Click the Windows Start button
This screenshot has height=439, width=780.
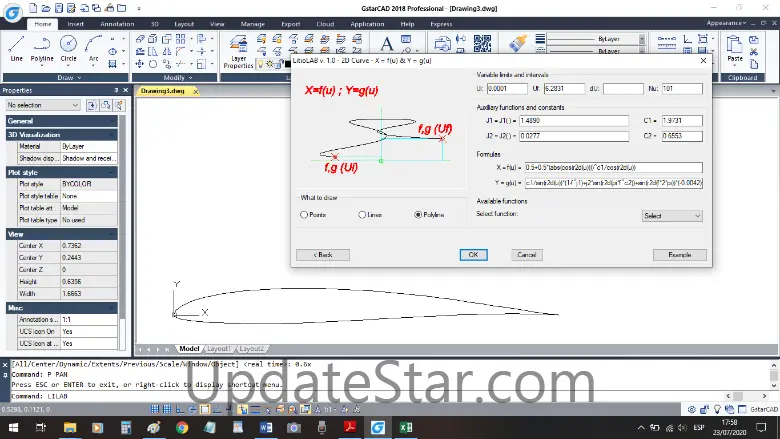[x=13, y=428]
